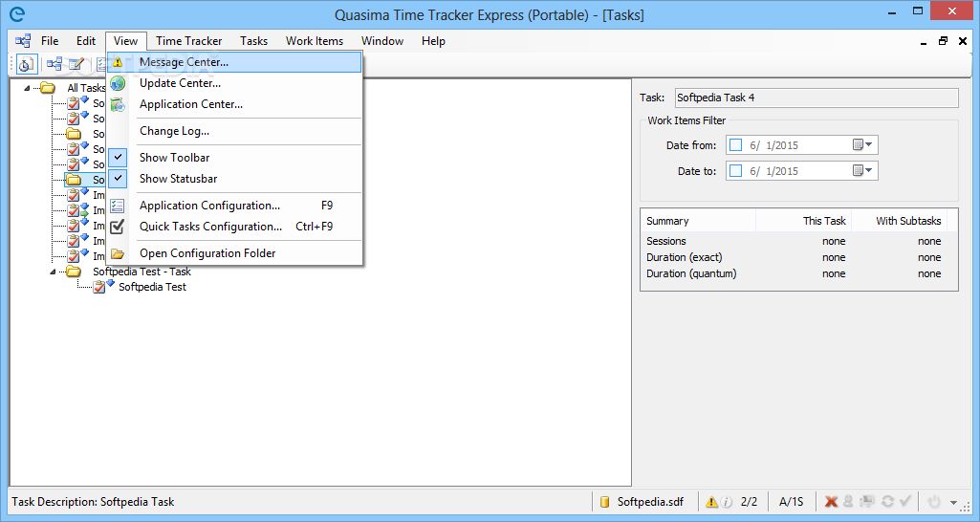Click the task tree toolbar icon
Viewport: 980px width, 522px height.
54,64
